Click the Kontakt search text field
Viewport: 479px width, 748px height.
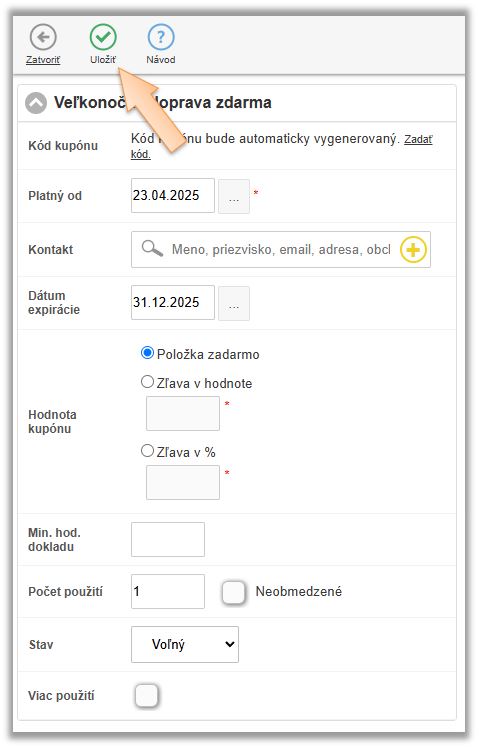point(281,249)
